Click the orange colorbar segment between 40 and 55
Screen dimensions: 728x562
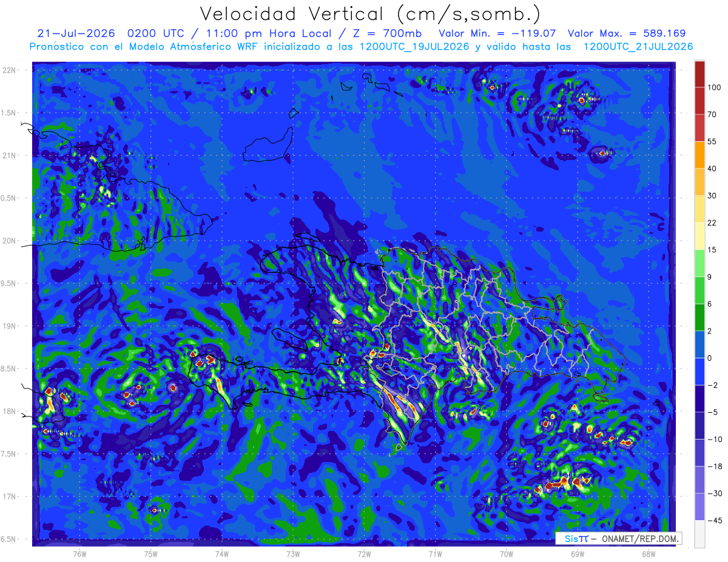[x=699, y=155]
